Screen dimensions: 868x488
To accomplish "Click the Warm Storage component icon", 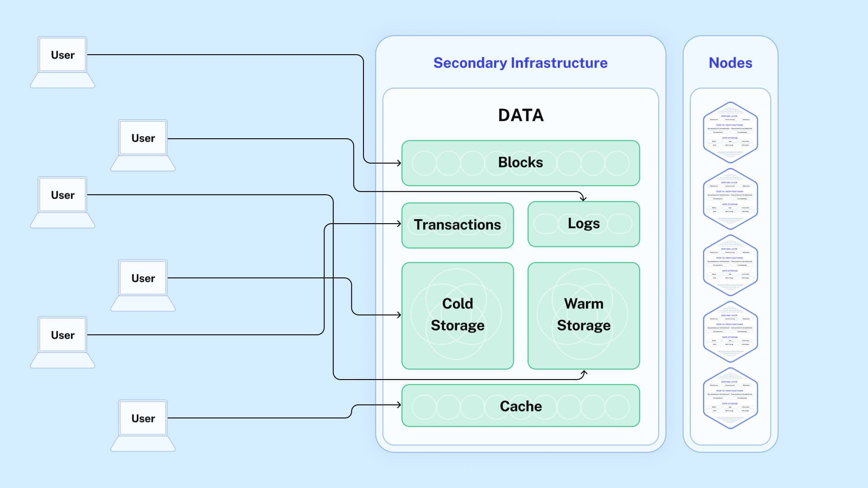I will (x=583, y=316).
